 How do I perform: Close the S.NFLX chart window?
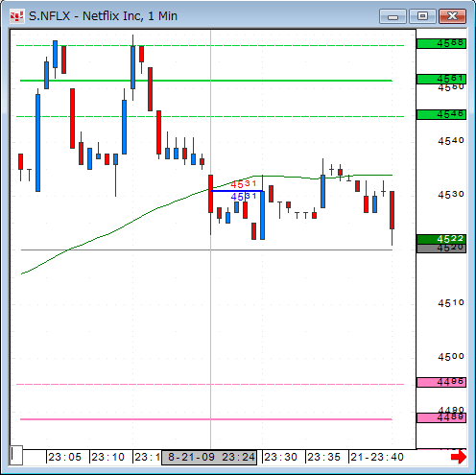[452, 16]
